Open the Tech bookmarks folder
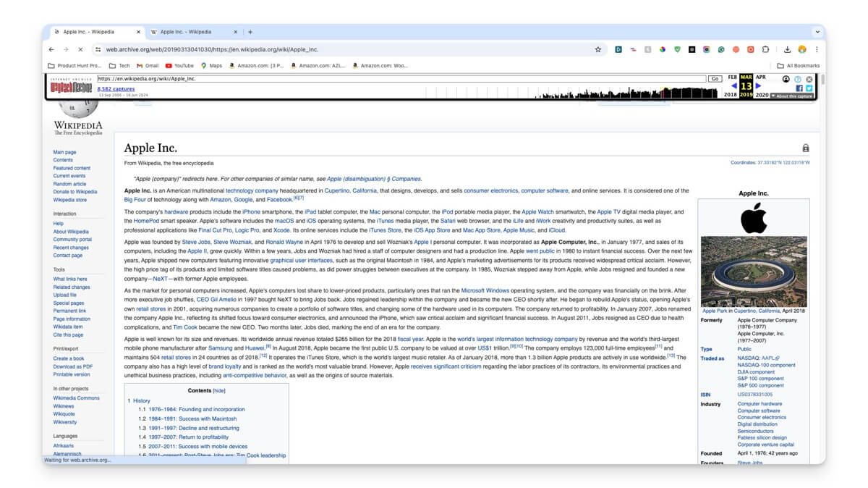This screenshot has width=868, height=488. click(x=119, y=65)
